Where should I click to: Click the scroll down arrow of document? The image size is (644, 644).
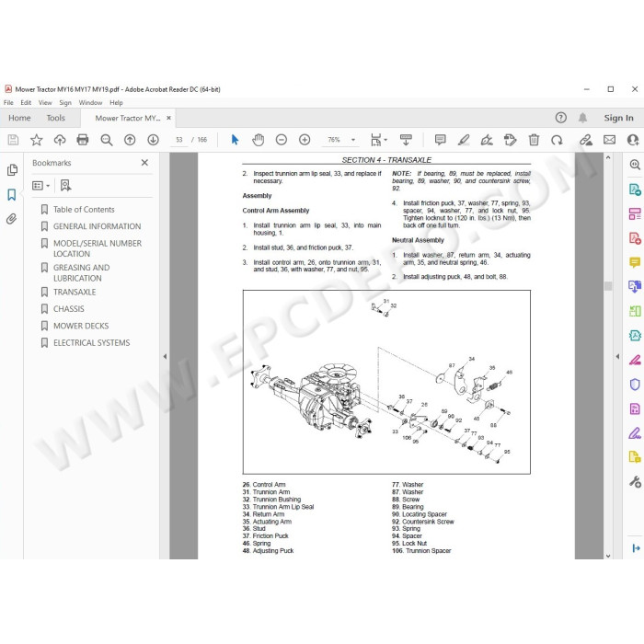[608, 556]
